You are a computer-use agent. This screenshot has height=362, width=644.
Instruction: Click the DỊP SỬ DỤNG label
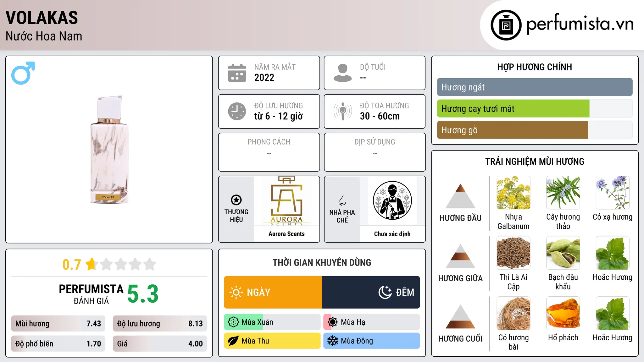(x=375, y=142)
